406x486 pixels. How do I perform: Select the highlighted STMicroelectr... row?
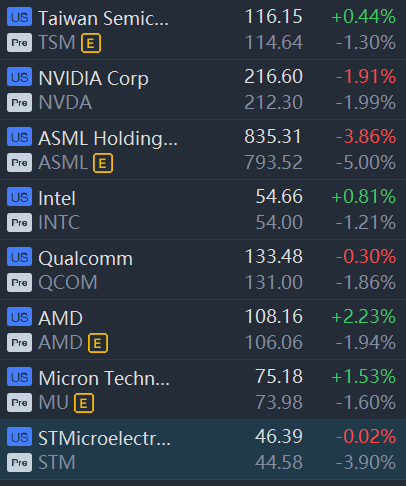click(x=203, y=450)
